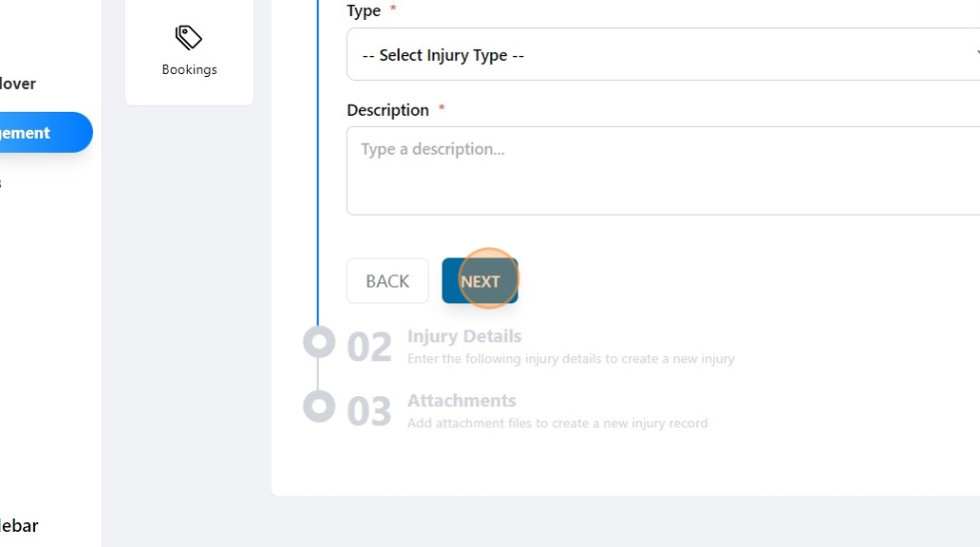Open sidebar item ending in "lover"

(x=18, y=84)
